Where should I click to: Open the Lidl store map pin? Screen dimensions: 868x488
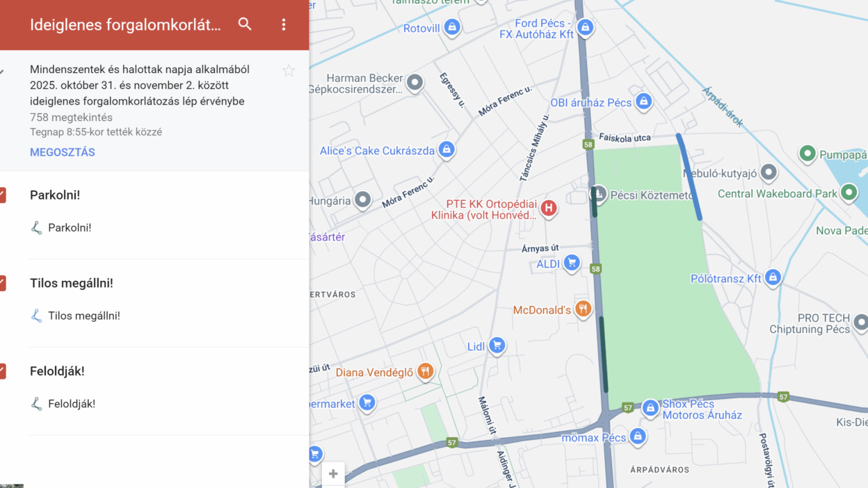pos(497,345)
